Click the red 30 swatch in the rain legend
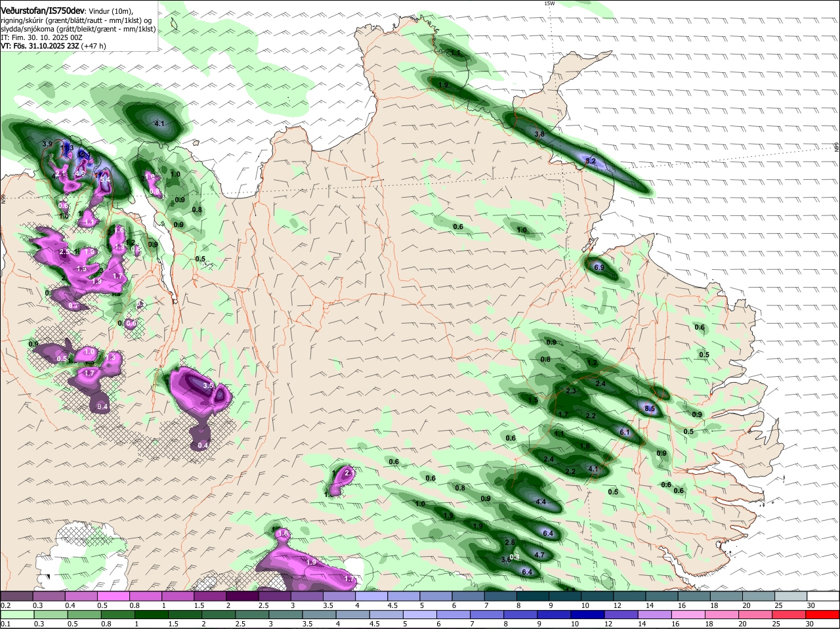The height and width of the screenshot is (629, 840). click(x=824, y=615)
